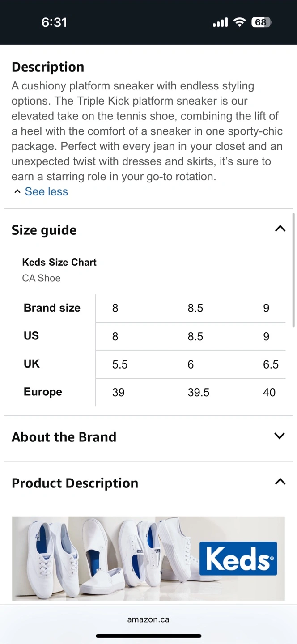Screen dimensions: 297x644
Task: Select the Size guide heading
Action: (44, 230)
